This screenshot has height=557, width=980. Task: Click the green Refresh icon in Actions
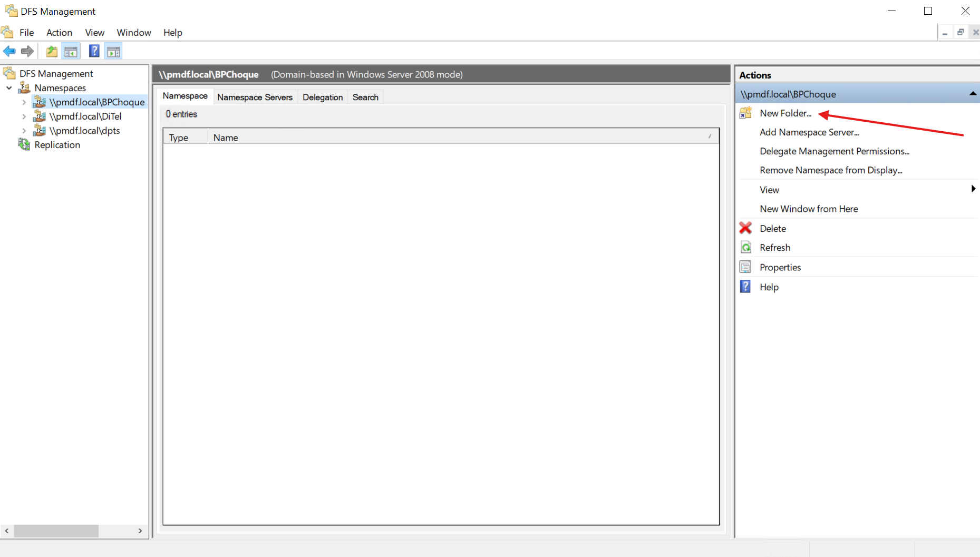[746, 248]
